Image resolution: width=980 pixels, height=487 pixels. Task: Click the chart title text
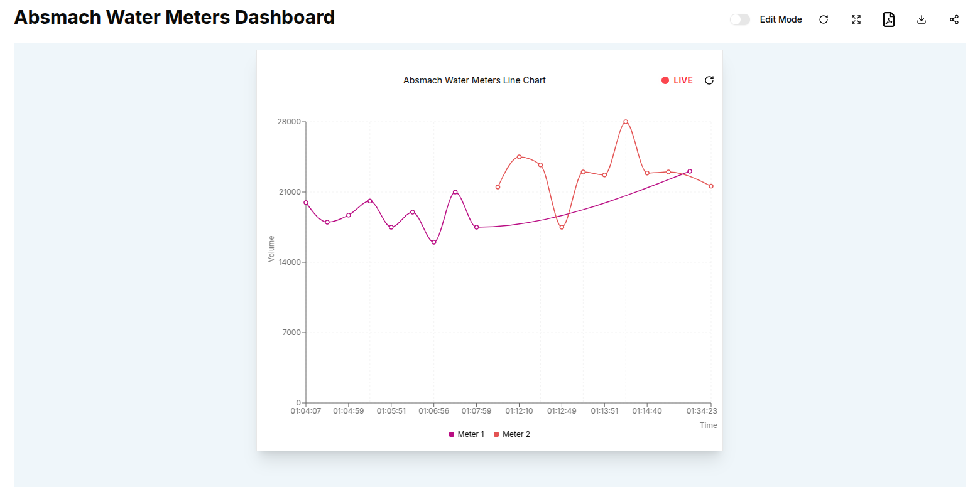tap(474, 80)
